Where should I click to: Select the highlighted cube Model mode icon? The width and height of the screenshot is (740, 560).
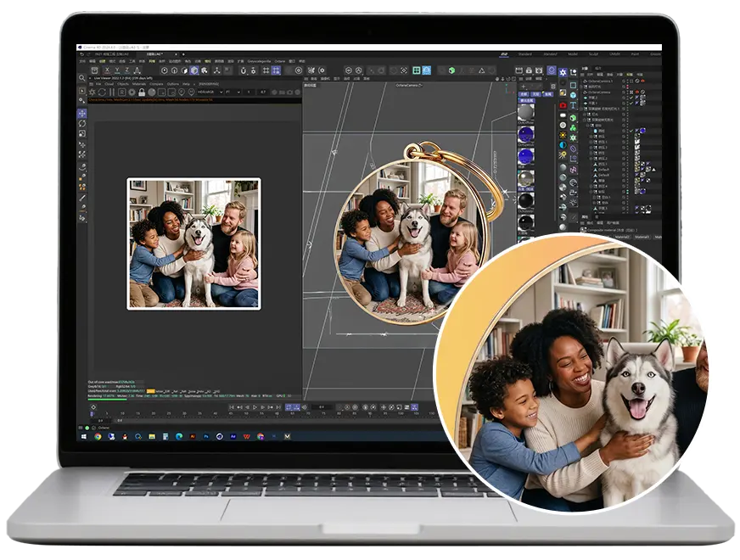tap(194, 70)
